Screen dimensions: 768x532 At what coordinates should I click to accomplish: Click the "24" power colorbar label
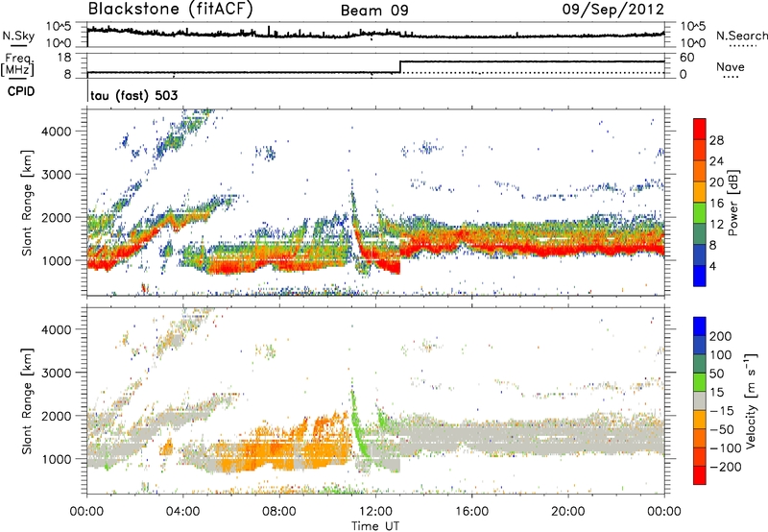click(716, 161)
